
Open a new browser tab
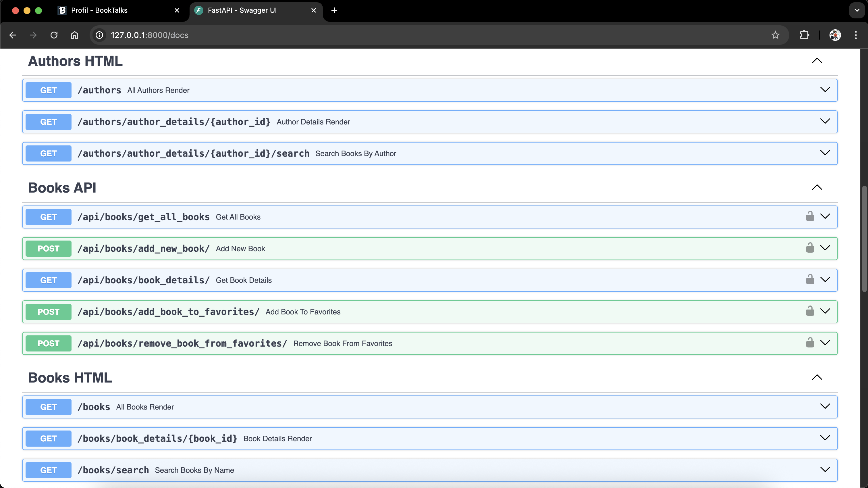coord(334,10)
